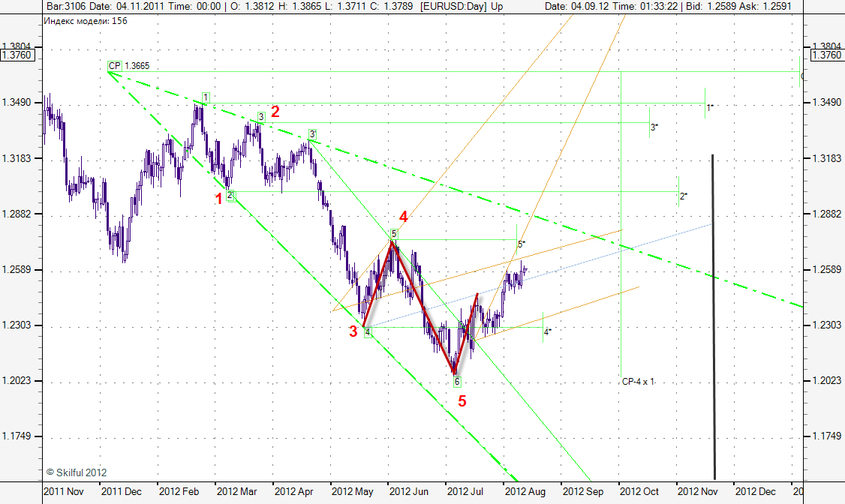Viewport: 845px width, 504px height.
Task: Select the CP-4 x 1 label
Action: click(638, 382)
